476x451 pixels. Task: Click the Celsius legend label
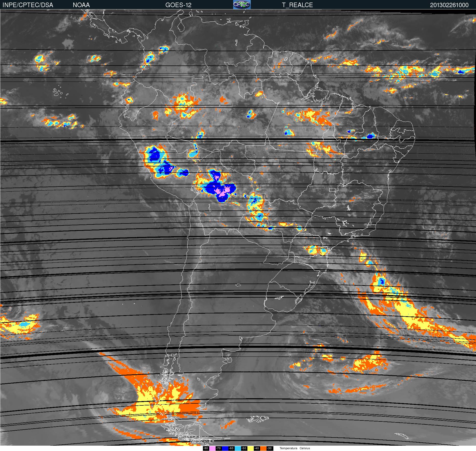click(x=305, y=448)
